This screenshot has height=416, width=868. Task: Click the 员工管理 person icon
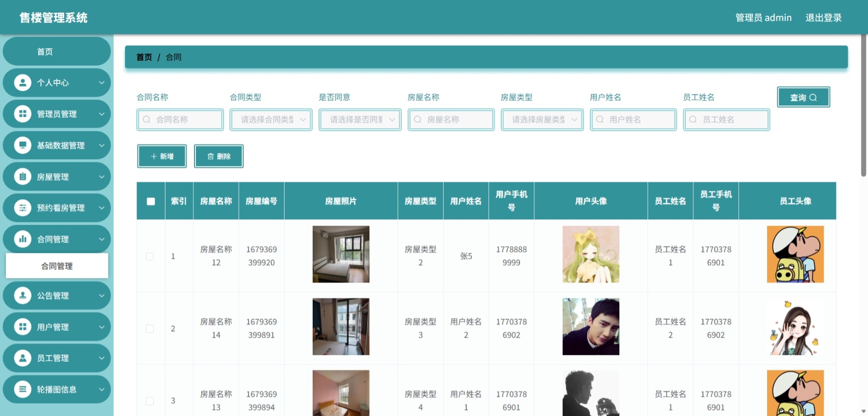tap(23, 358)
